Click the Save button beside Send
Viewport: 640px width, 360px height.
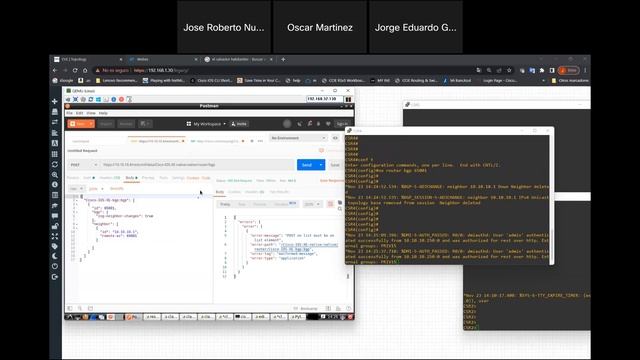pyautogui.click(x=335, y=165)
